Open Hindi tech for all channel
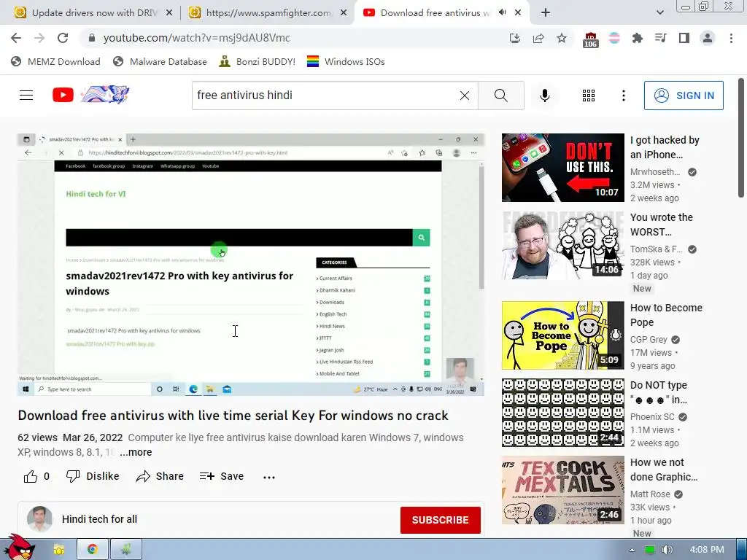This screenshot has height=560, width=747. [x=99, y=519]
